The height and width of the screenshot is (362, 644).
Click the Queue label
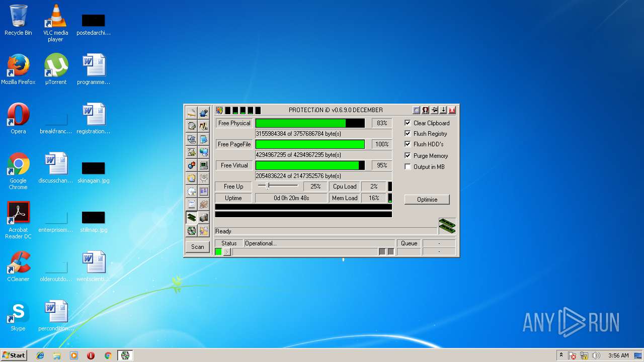(x=409, y=243)
